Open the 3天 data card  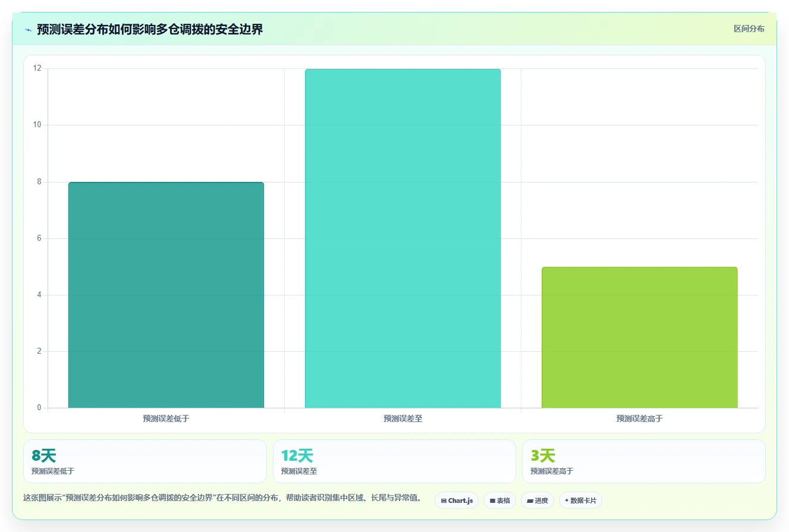coord(644,461)
